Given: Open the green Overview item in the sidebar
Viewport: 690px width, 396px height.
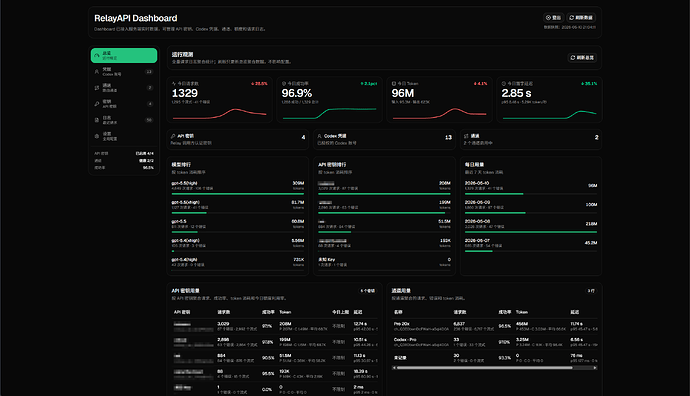Looking at the screenshot, I should click(x=124, y=55).
